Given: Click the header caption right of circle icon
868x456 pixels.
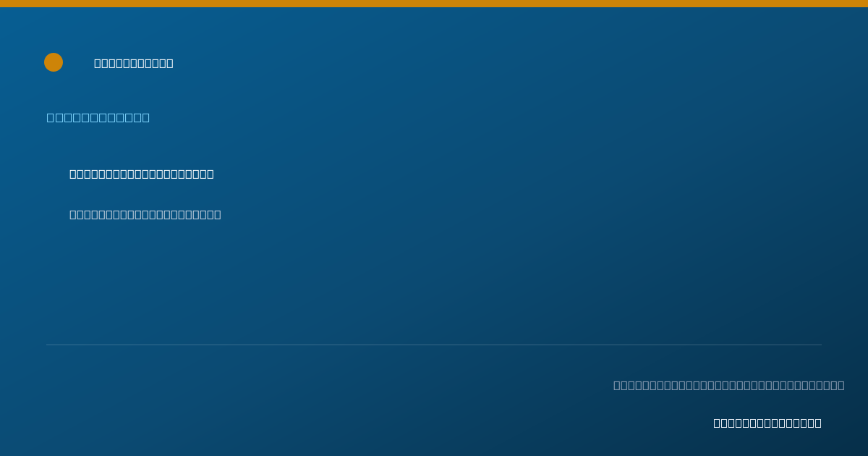Looking at the screenshot, I should [x=134, y=63].
